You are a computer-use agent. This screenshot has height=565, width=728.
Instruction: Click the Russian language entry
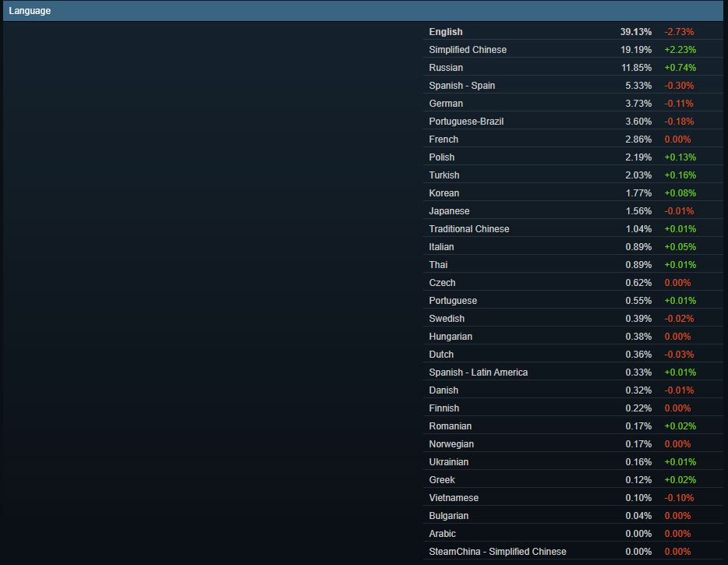point(573,68)
